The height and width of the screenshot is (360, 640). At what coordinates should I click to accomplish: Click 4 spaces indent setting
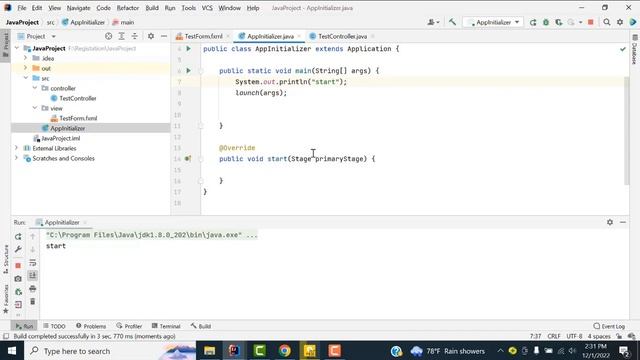coord(599,336)
